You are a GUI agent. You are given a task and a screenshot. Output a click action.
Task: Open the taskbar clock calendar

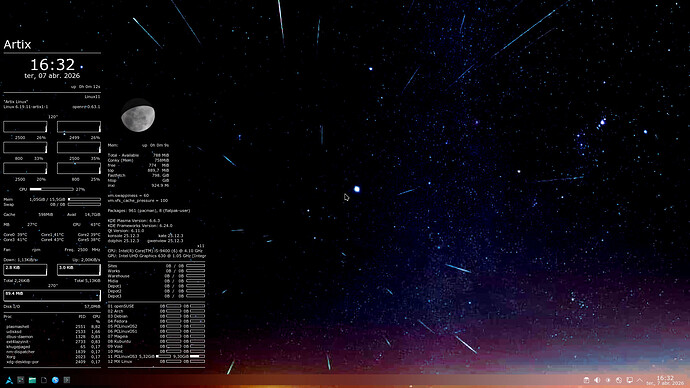(665, 381)
